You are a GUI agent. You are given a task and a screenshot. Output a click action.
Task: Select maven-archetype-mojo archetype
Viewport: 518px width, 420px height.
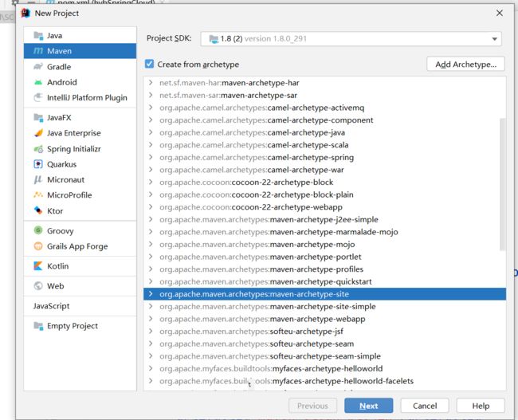coord(324,244)
